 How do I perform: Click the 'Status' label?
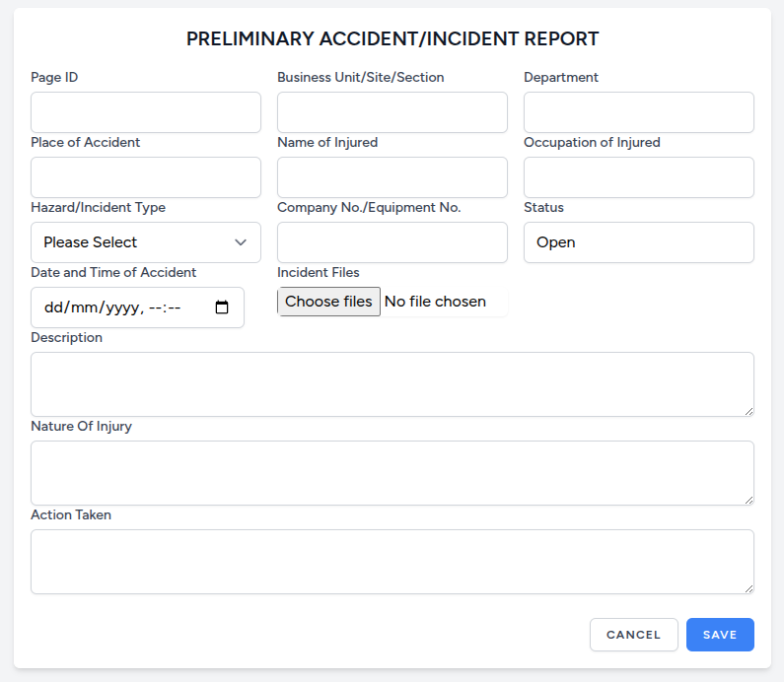(x=543, y=207)
